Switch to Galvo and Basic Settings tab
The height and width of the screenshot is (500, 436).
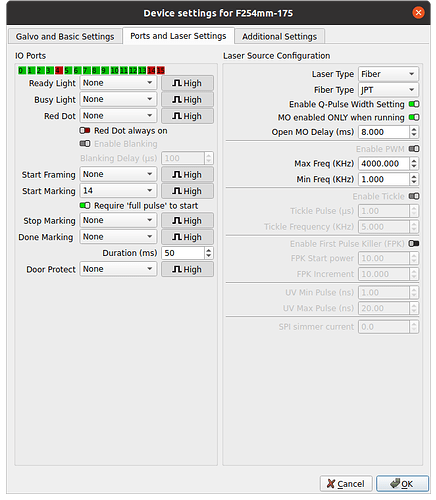point(65,36)
